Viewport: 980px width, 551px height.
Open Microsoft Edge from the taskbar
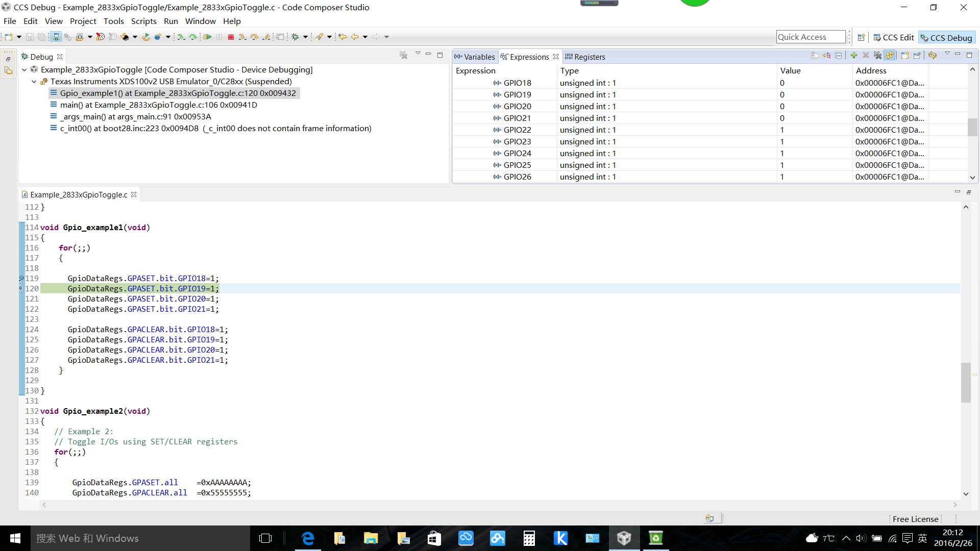pyautogui.click(x=308, y=538)
